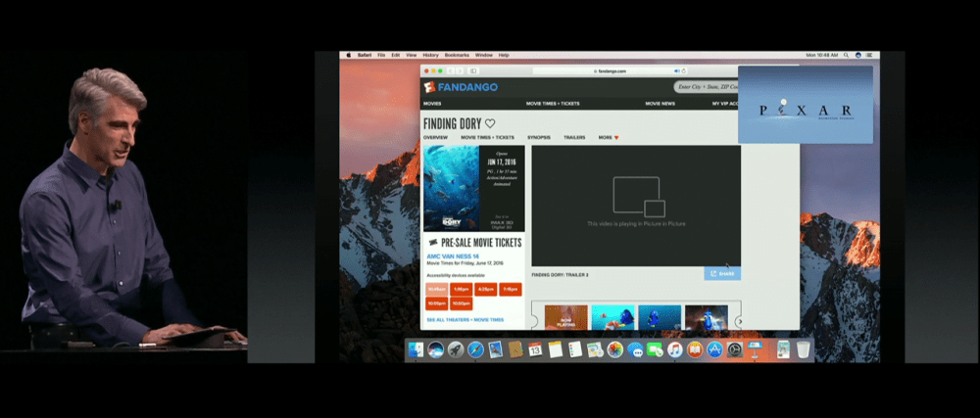Open Messages blue bubble icon in Dock

635,350
